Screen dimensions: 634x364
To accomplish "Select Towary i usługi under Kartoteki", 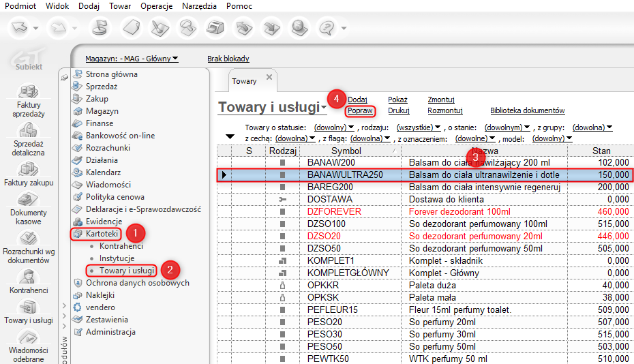I will coord(127,271).
